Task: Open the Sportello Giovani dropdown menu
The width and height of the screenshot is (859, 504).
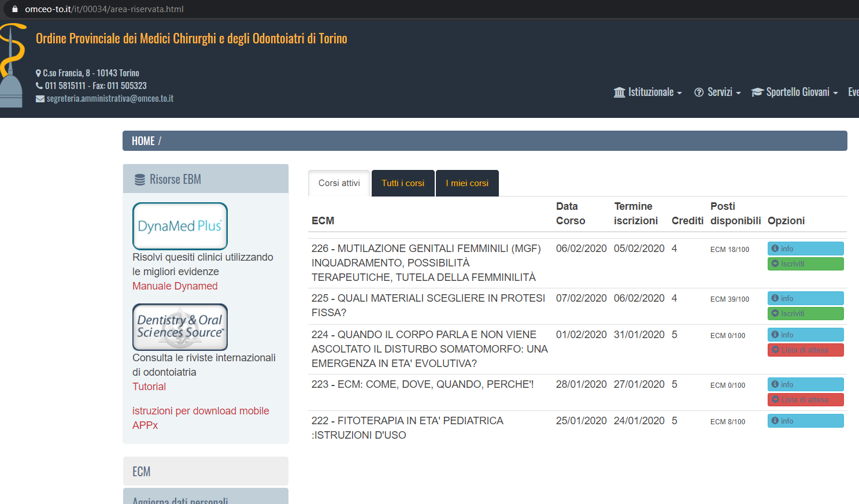Action: pyautogui.click(x=795, y=92)
